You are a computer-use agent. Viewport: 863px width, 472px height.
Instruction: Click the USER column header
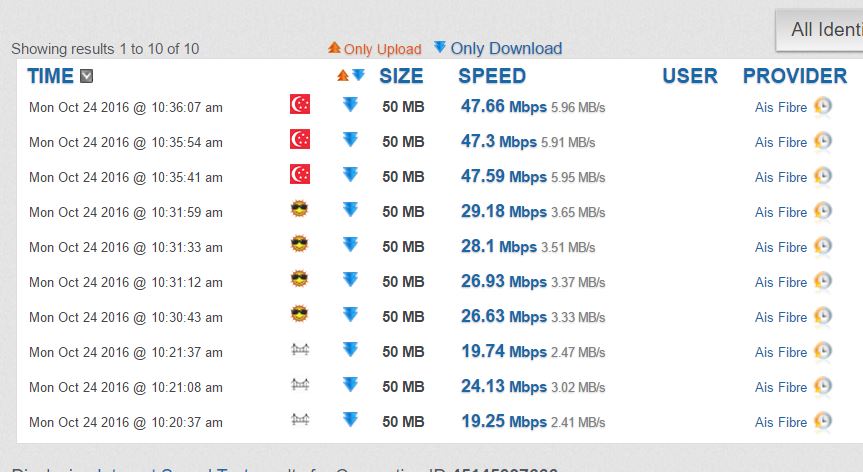click(x=690, y=76)
